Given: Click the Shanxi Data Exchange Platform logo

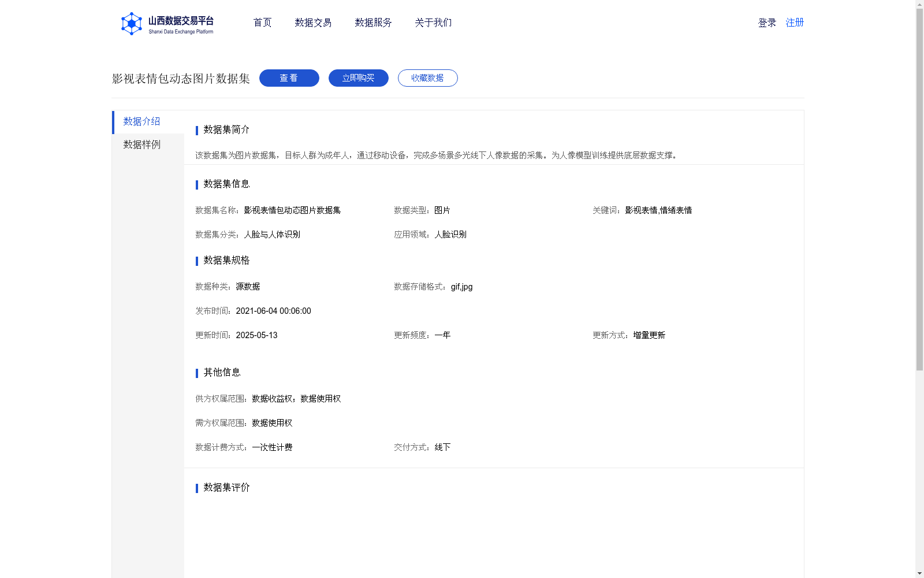Looking at the screenshot, I should pyautogui.click(x=167, y=24).
